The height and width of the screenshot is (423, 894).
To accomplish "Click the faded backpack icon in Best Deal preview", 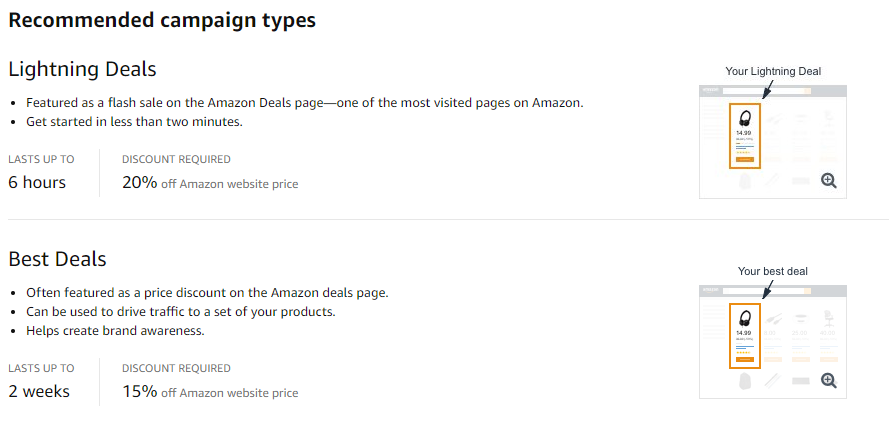I will (745, 380).
